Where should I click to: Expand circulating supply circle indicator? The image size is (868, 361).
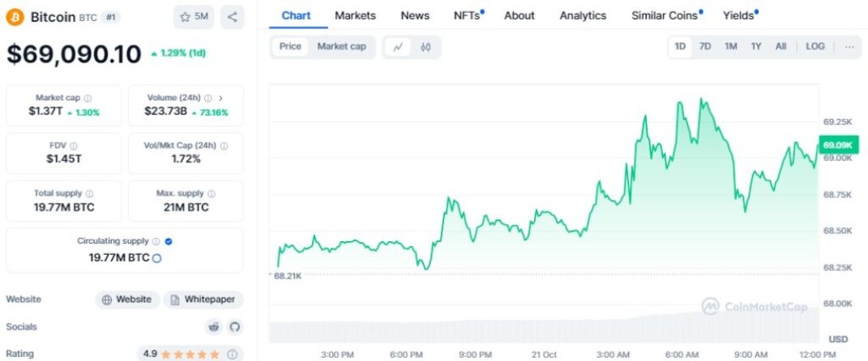click(x=156, y=258)
